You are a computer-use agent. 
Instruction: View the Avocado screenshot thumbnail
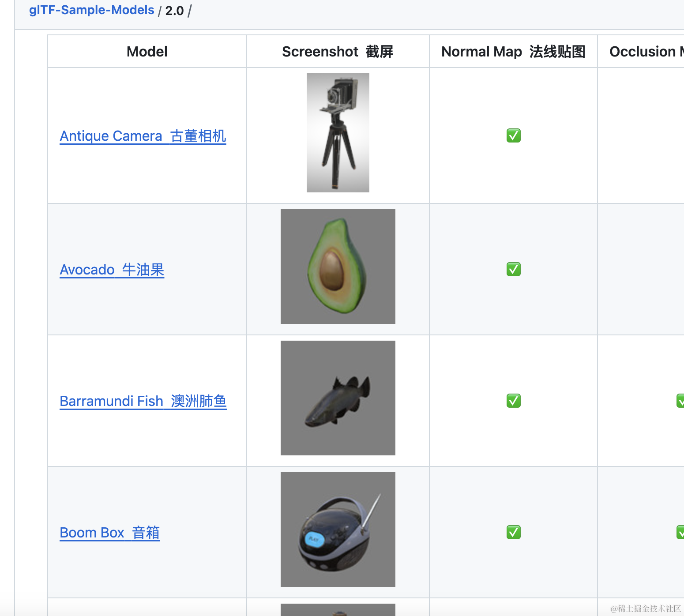[338, 267]
